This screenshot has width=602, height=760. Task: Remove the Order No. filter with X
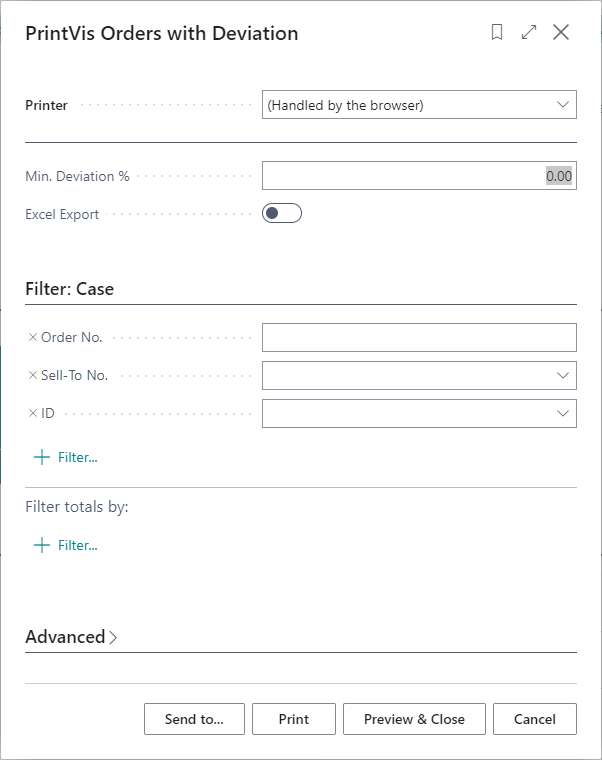33,337
